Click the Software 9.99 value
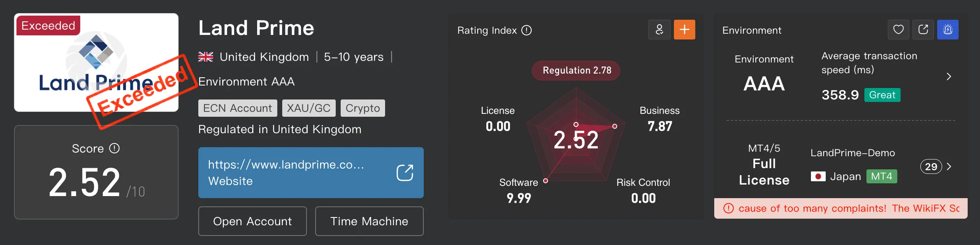 click(519, 198)
